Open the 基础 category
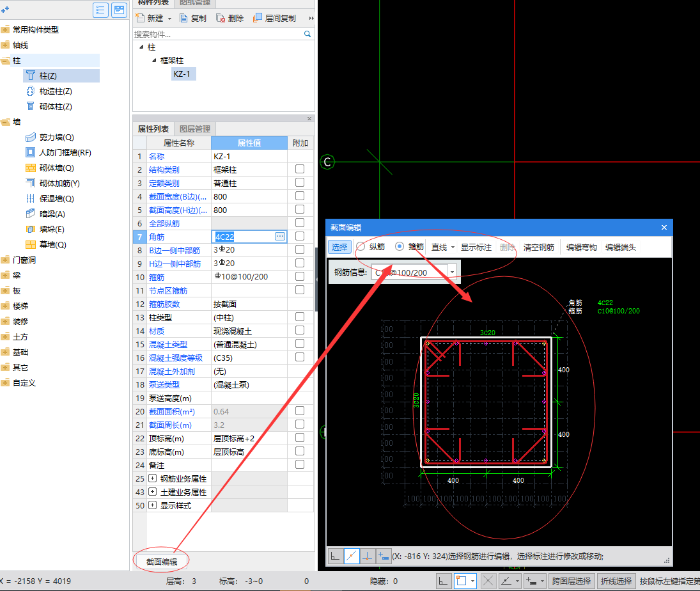The image size is (700, 591). (x=20, y=352)
